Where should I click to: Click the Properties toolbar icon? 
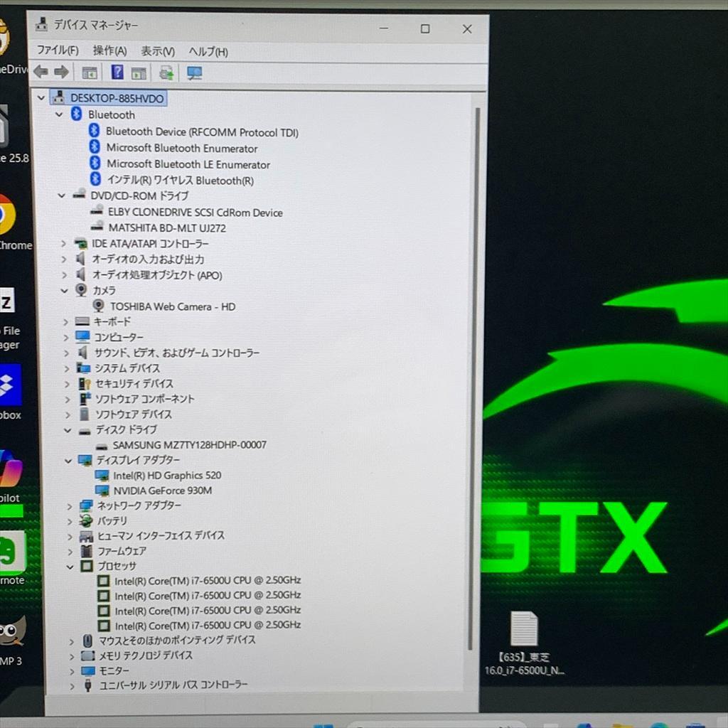(x=139, y=71)
